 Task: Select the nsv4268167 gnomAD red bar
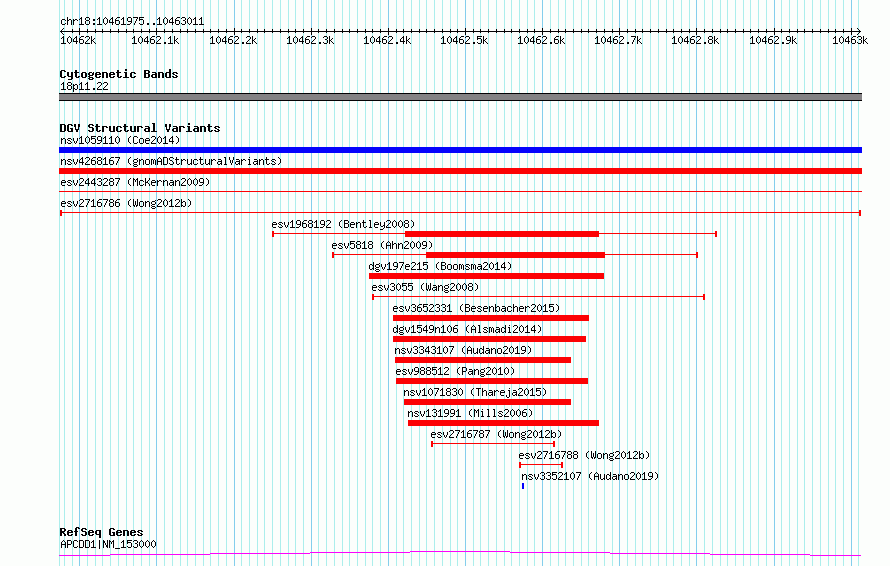pyautogui.click(x=460, y=171)
